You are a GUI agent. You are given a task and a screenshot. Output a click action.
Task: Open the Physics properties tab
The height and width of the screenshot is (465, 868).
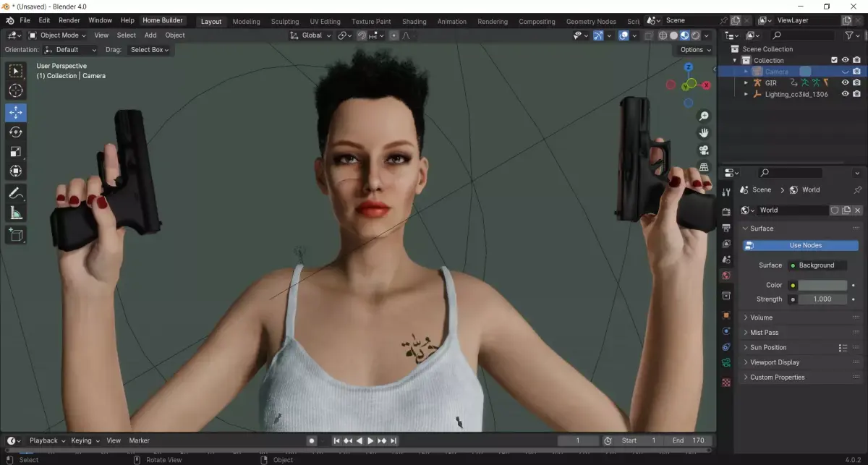726,331
